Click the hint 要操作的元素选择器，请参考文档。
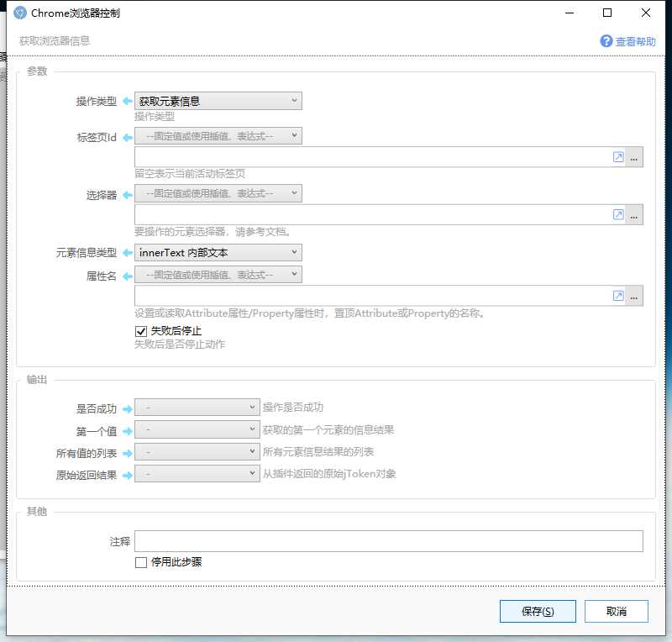Viewport: 672px width, 642px height. pyautogui.click(x=214, y=232)
